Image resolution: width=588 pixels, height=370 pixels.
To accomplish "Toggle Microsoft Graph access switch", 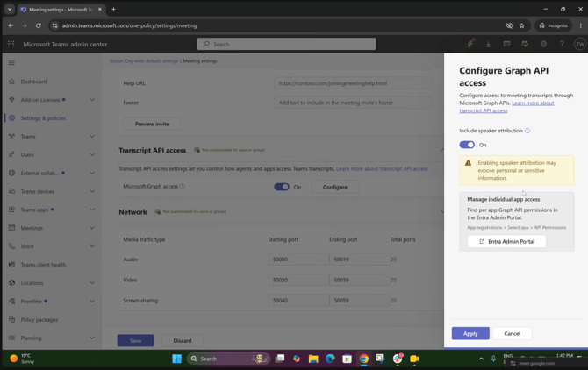I will pyautogui.click(x=282, y=187).
